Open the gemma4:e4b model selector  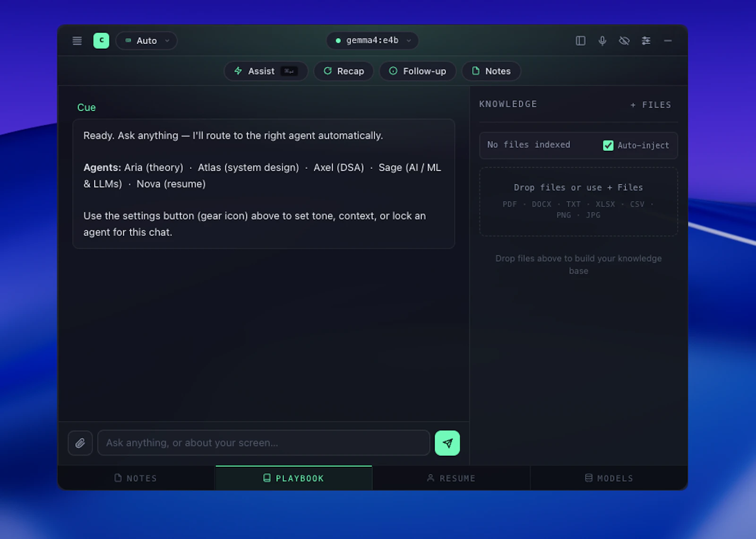pos(372,41)
